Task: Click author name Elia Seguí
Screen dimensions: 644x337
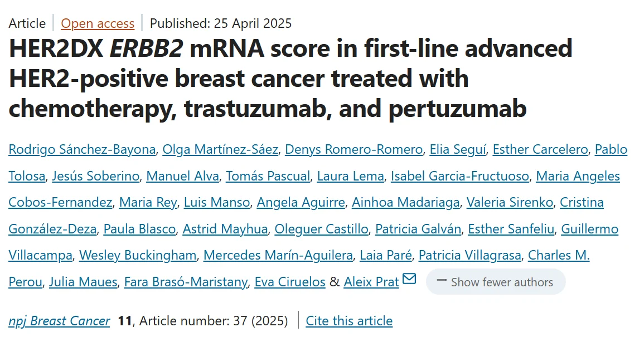Action: tap(458, 149)
